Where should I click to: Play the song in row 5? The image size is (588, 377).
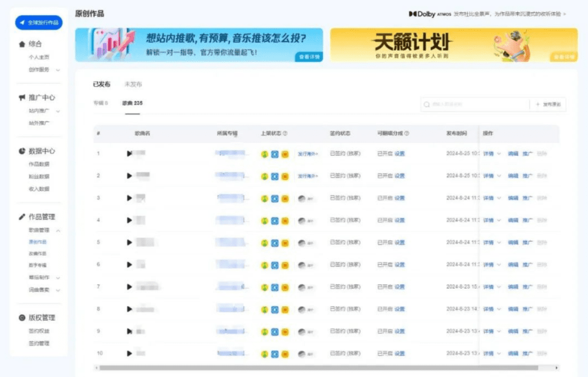point(129,242)
